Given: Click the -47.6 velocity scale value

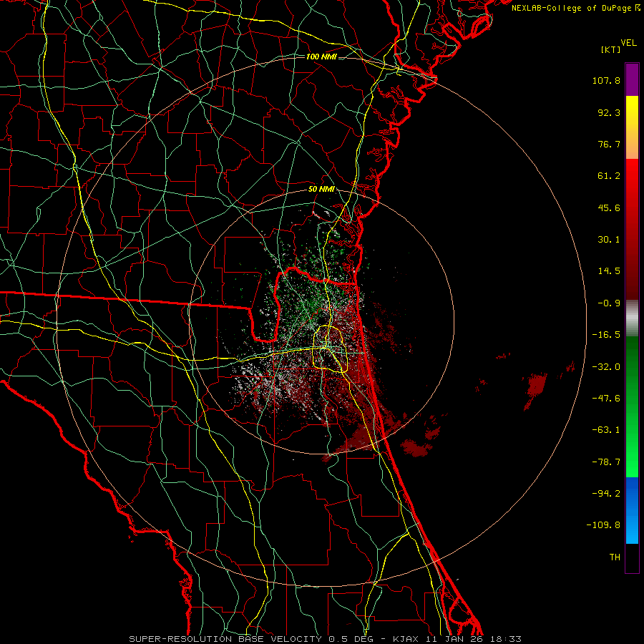Looking at the screenshot, I should pyautogui.click(x=606, y=399).
